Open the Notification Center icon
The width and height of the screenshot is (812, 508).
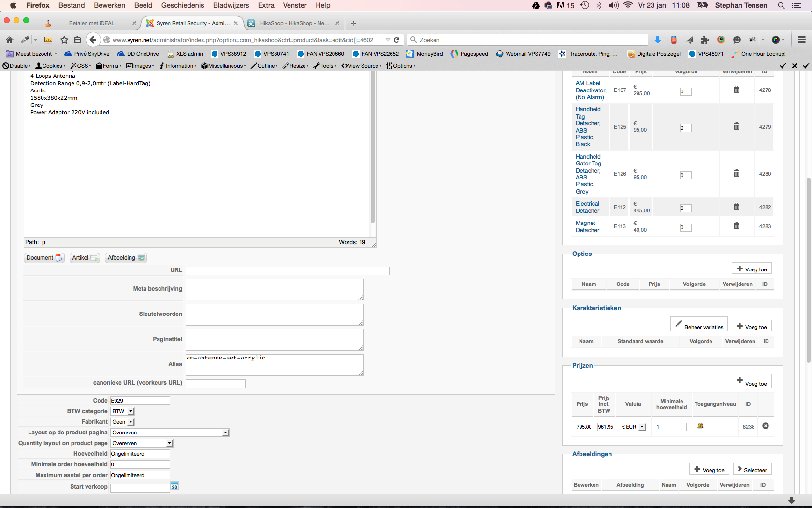pos(797,5)
